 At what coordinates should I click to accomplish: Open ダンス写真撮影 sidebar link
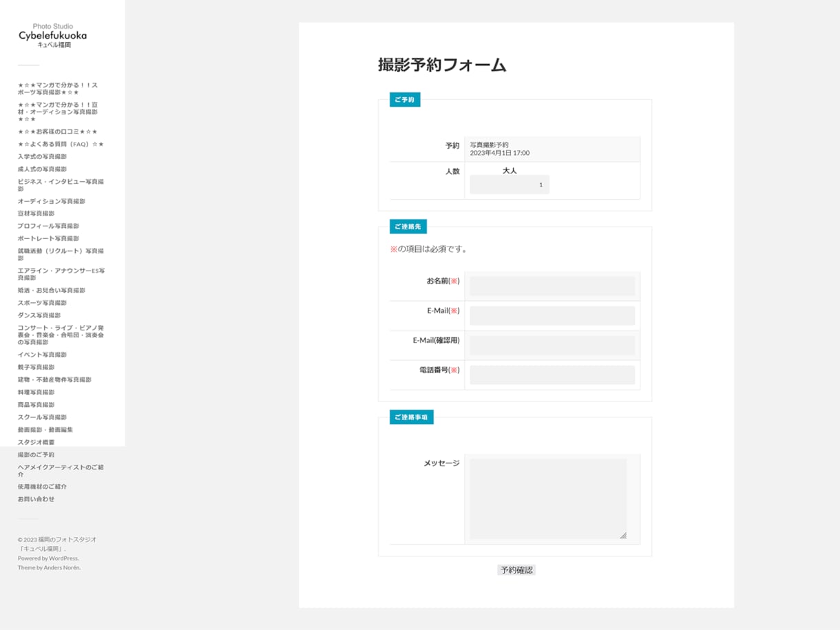[39, 315]
